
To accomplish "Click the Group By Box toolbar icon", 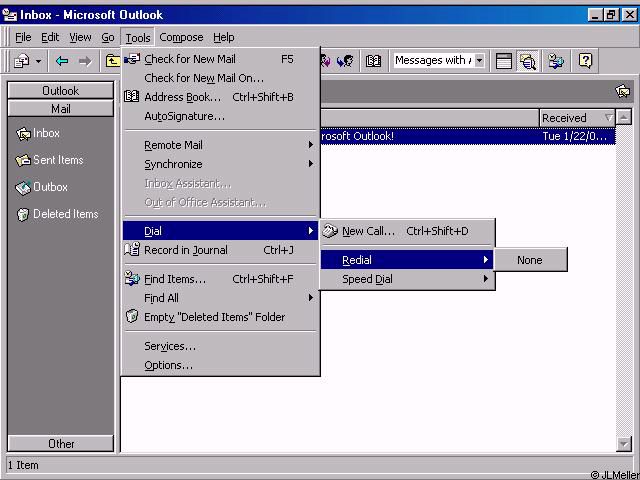I will (504, 61).
